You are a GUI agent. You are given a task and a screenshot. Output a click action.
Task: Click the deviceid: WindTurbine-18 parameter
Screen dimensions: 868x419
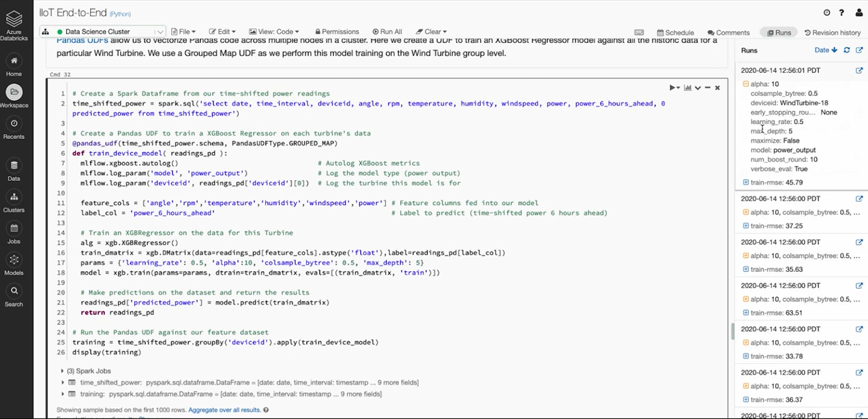[790, 103]
